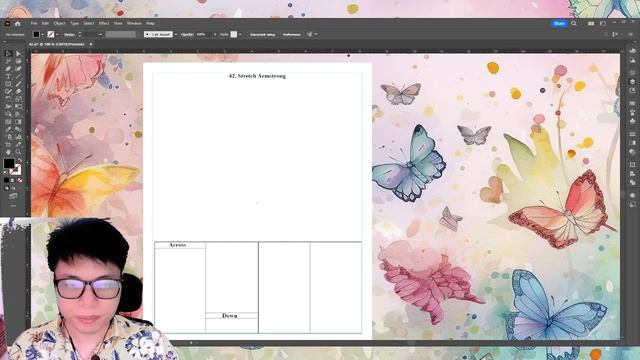Viewport: 640px width, 360px height.
Task: Select the Gradient tool
Action: (x=18, y=122)
